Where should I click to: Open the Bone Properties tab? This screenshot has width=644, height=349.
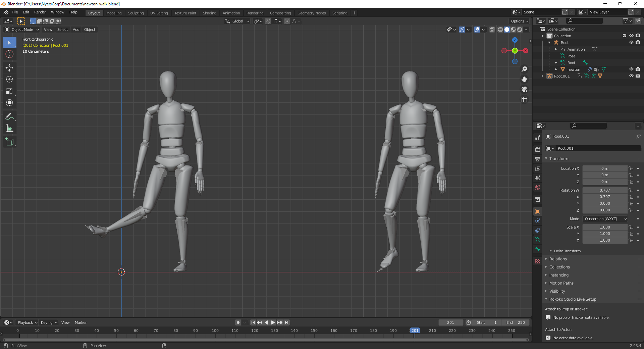pos(538,249)
